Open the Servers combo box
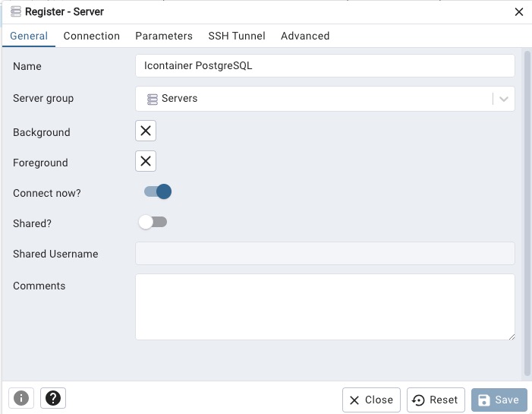532x414 pixels. tap(325, 99)
